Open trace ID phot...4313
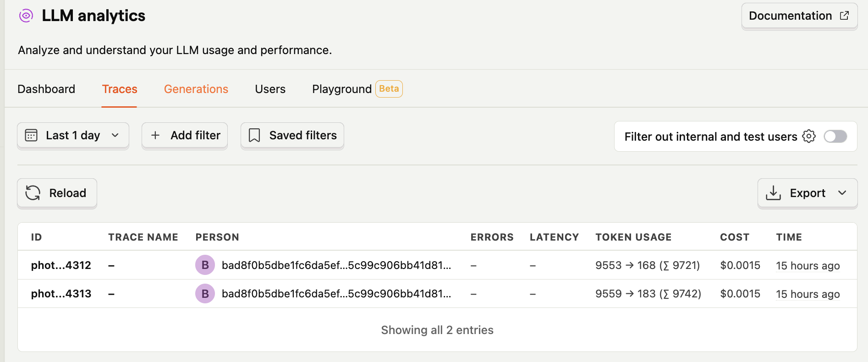 click(61, 294)
